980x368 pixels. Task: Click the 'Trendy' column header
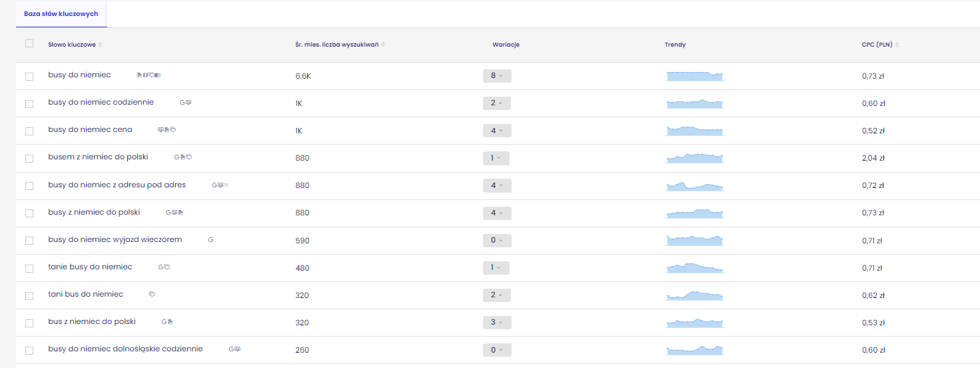[675, 45]
